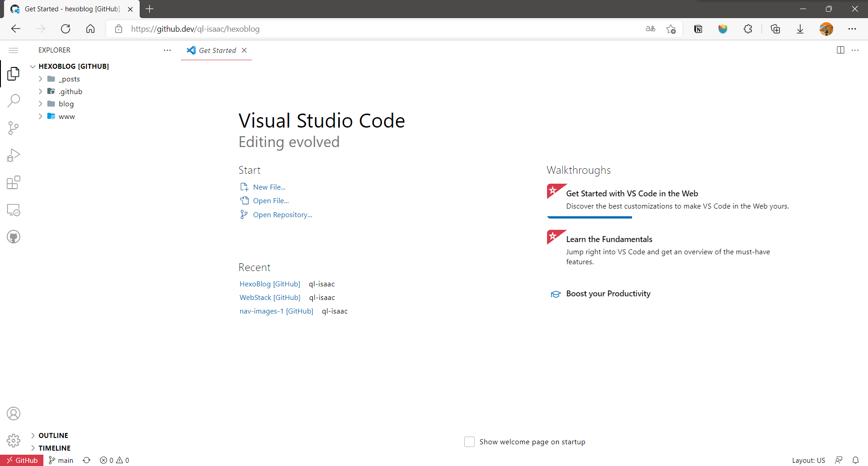Click the Open Repository... link
Image resolution: width=868 pixels, height=466 pixels.
click(x=282, y=215)
